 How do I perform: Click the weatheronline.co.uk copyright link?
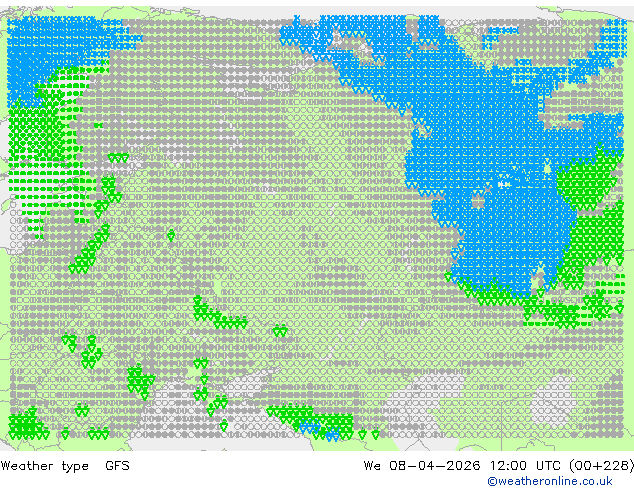click(549, 481)
